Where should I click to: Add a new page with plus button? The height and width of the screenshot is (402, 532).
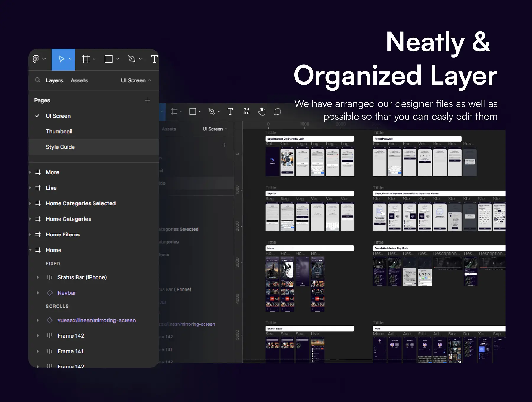click(x=147, y=100)
